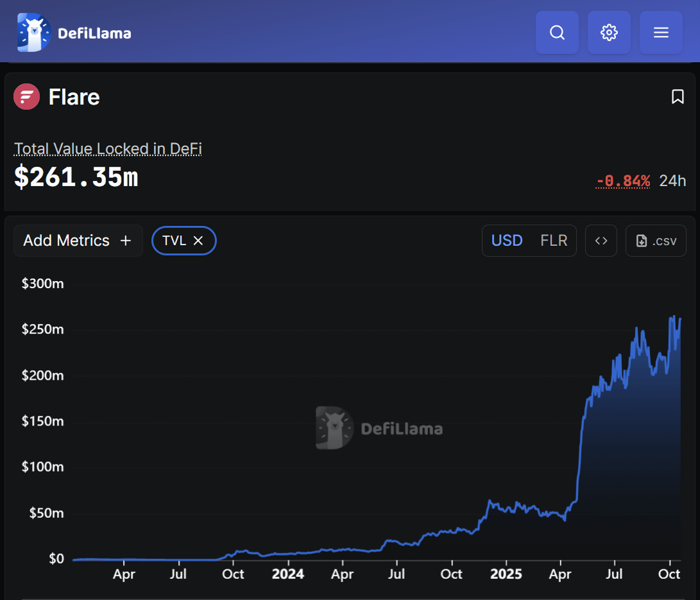Click the 24h period label
Viewport: 700px width, 600px height.
pyautogui.click(x=672, y=181)
